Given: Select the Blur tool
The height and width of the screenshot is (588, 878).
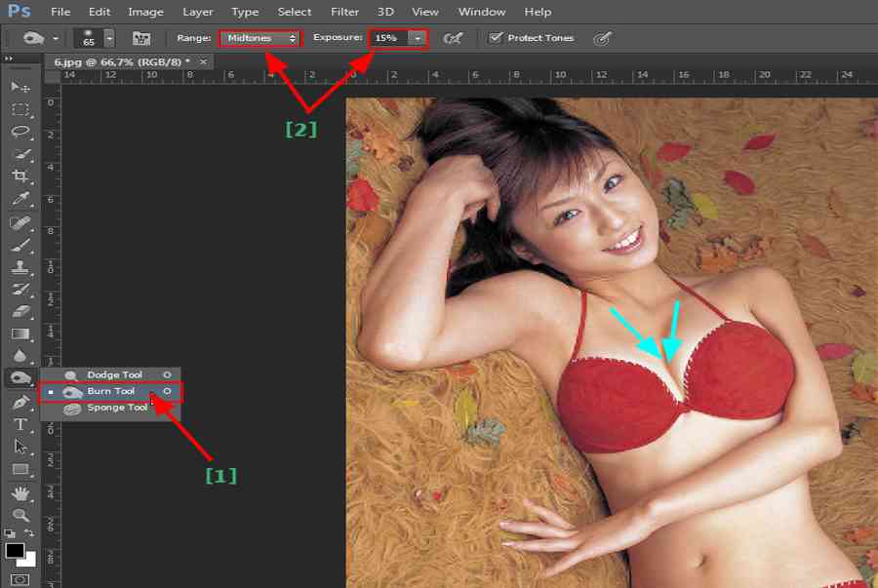Looking at the screenshot, I should tap(20, 356).
